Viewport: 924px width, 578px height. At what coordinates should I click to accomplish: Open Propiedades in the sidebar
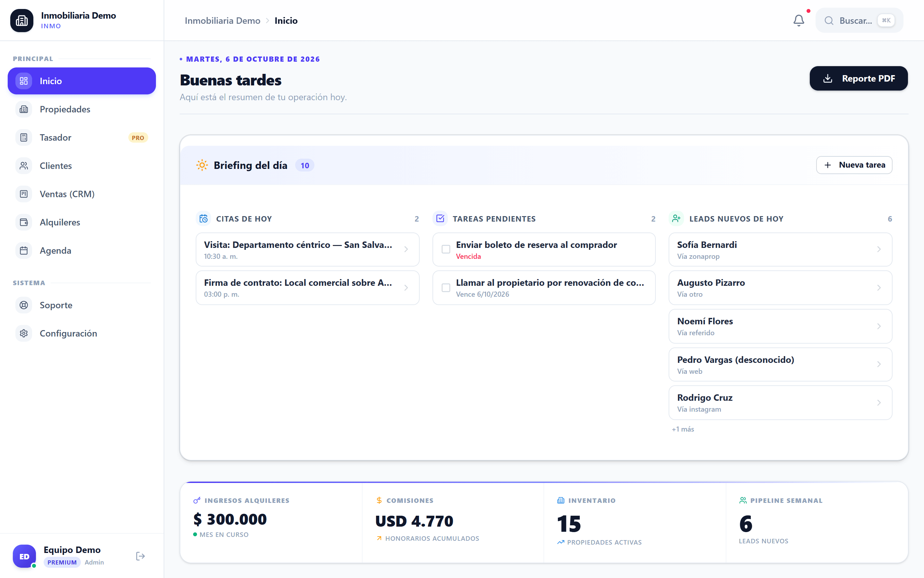pos(82,109)
